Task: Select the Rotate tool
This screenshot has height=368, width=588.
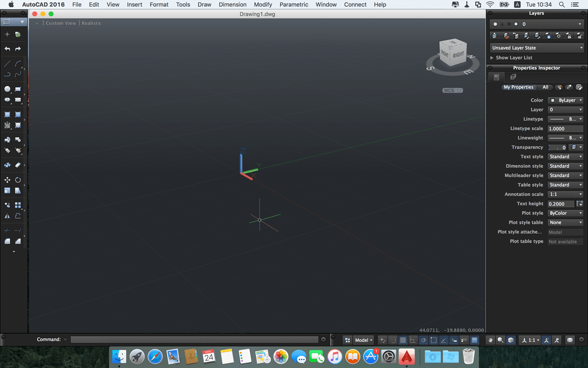Action: point(18,180)
